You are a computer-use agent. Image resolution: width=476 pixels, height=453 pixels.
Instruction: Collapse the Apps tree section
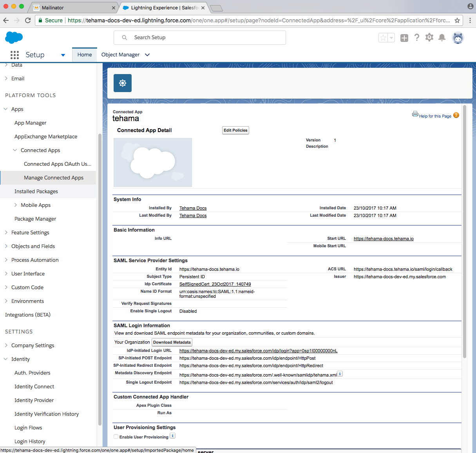(5, 109)
